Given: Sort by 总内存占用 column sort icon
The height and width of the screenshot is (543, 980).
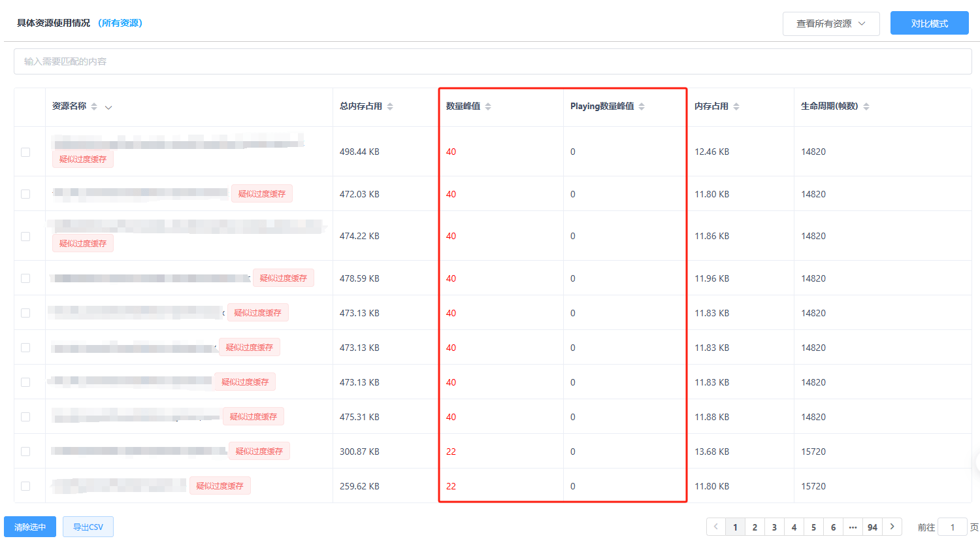Looking at the screenshot, I should pos(390,107).
